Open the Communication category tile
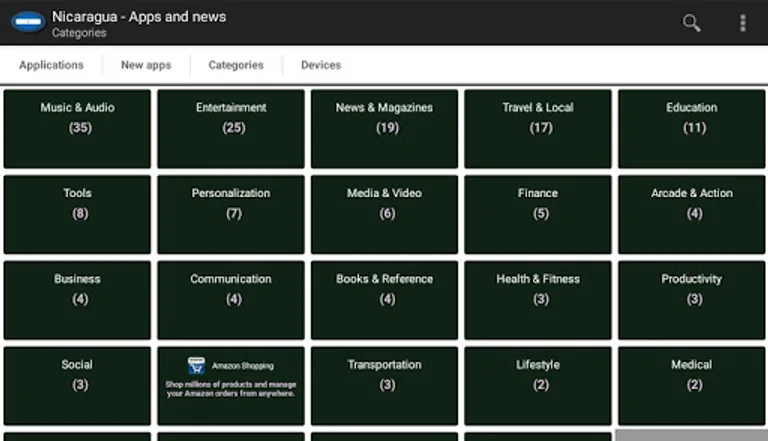 tap(231, 300)
